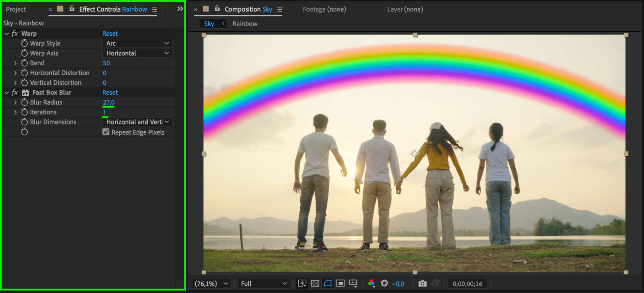Expand the Horizontal Distortion property
Image resolution: width=644 pixels, height=293 pixels.
(15, 73)
